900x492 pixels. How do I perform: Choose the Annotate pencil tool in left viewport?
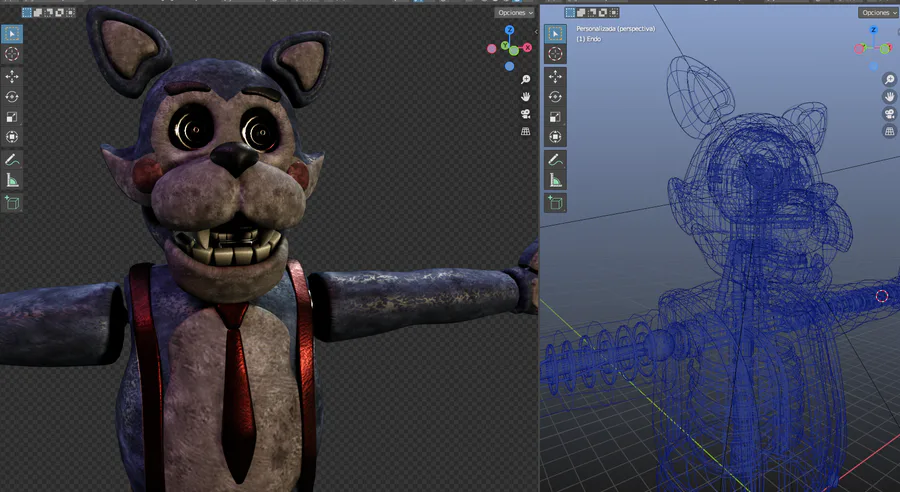[x=12, y=160]
